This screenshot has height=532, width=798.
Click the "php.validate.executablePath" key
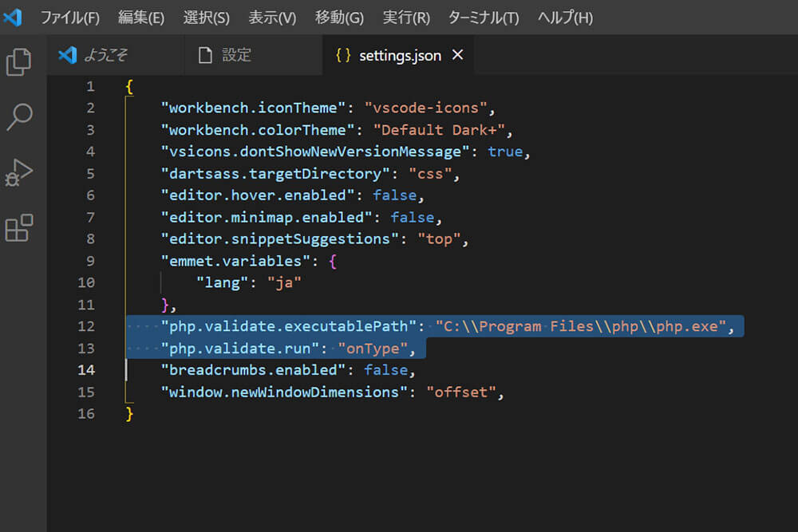coord(289,326)
